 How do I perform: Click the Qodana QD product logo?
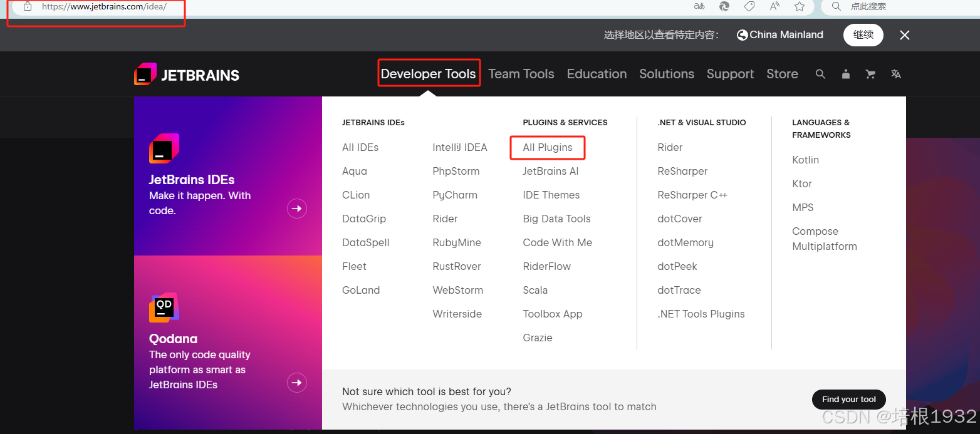(164, 307)
